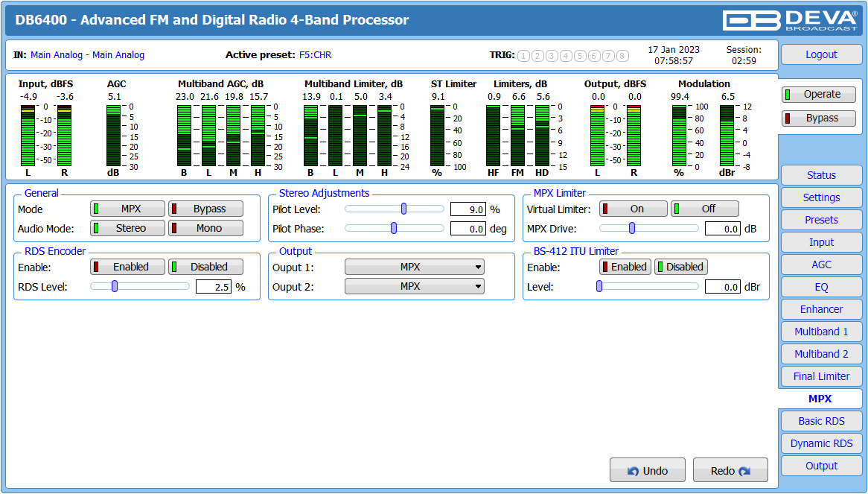Click the Logout button
Screen dimensions: 868x494
822,54
